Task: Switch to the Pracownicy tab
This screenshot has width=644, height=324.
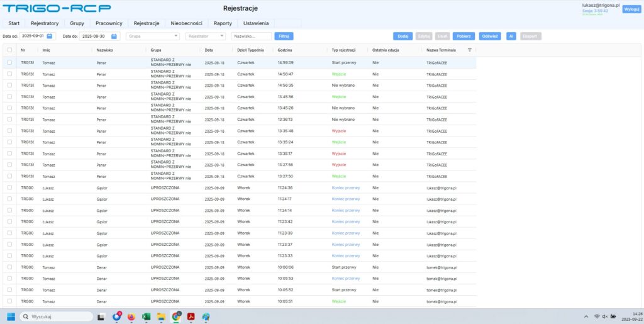Action: pyautogui.click(x=109, y=23)
